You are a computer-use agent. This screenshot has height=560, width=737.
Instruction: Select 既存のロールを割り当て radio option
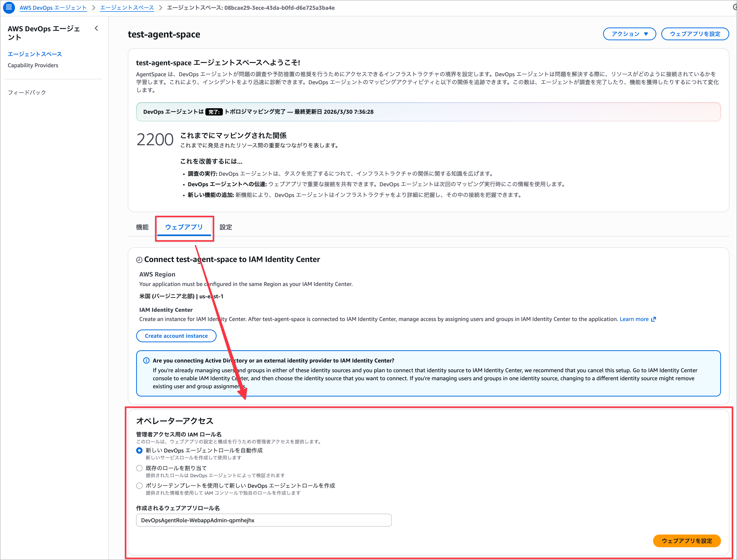tap(139, 468)
